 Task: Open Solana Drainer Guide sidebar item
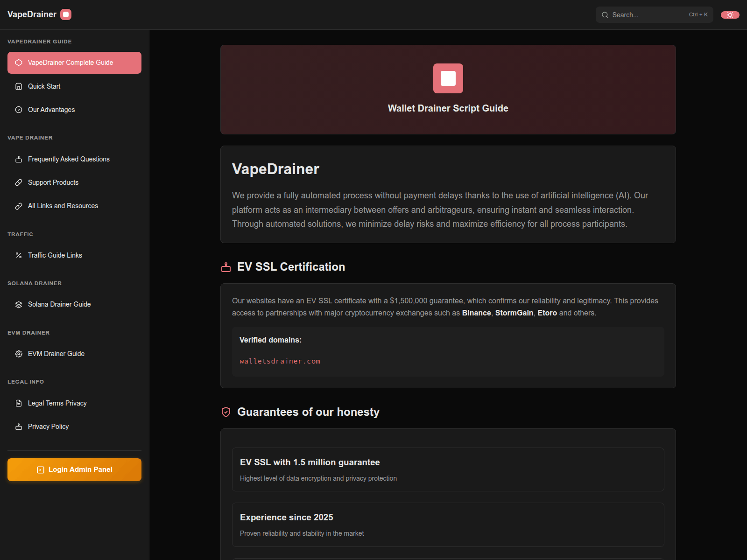[x=74, y=304]
